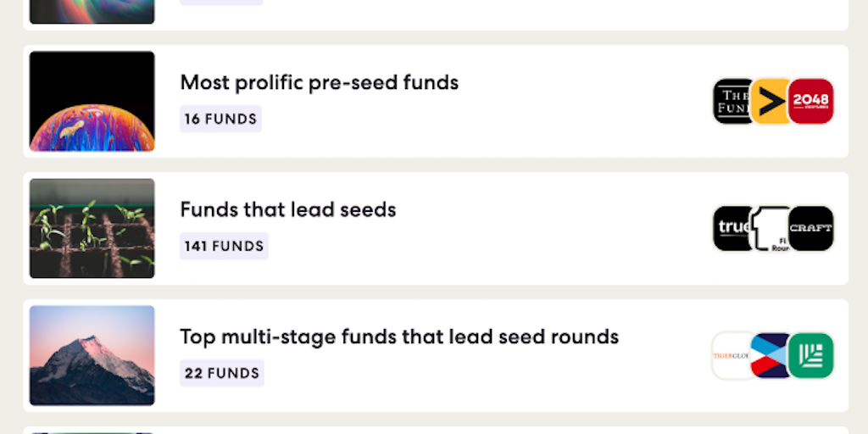Click The Fund black logo
Image resolution: width=868 pixels, height=434 pixels.
(x=731, y=102)
